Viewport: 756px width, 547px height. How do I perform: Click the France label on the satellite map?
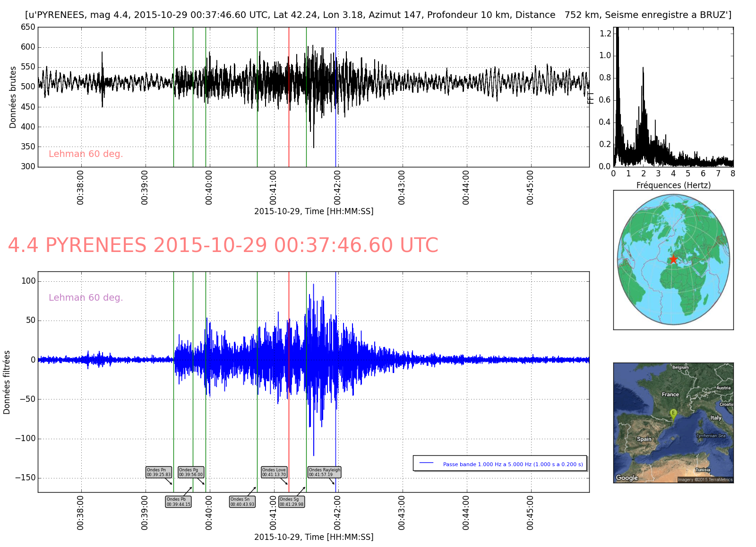670,394
